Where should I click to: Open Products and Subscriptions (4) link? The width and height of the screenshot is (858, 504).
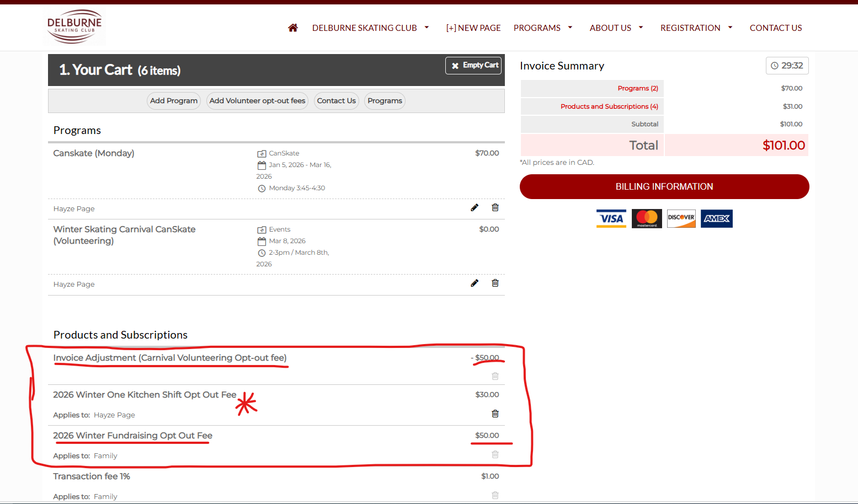pos(609,106)
